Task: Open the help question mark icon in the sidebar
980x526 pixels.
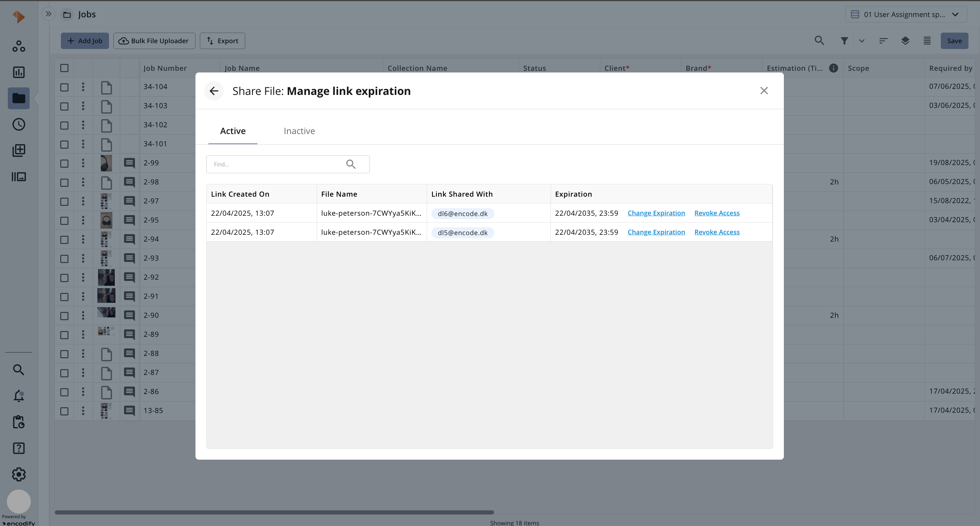Action: pyautogui.click(x=19, y=448)
